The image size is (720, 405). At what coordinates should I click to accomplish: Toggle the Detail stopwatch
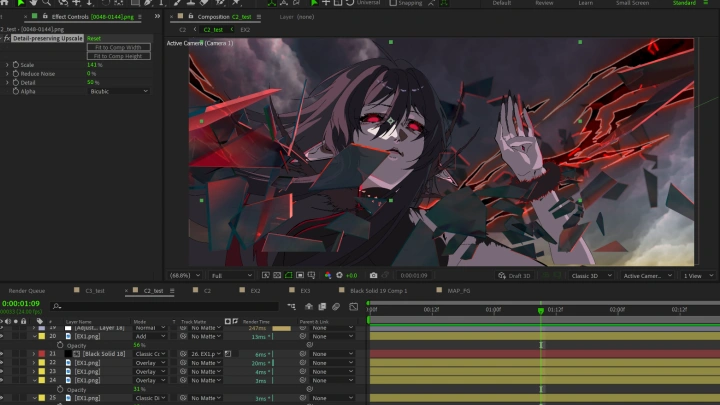pyautogui.click(x=16, y=83)
